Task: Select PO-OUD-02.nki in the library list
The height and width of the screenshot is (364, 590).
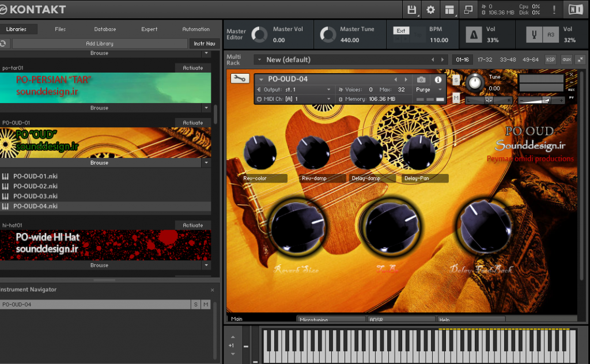Action: tap(105, 186)
